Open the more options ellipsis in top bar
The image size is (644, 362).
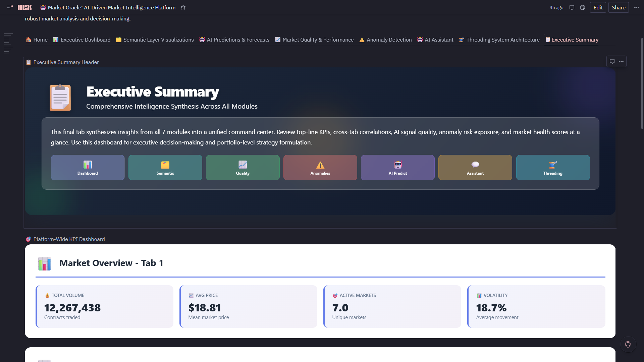click(636, 7)
